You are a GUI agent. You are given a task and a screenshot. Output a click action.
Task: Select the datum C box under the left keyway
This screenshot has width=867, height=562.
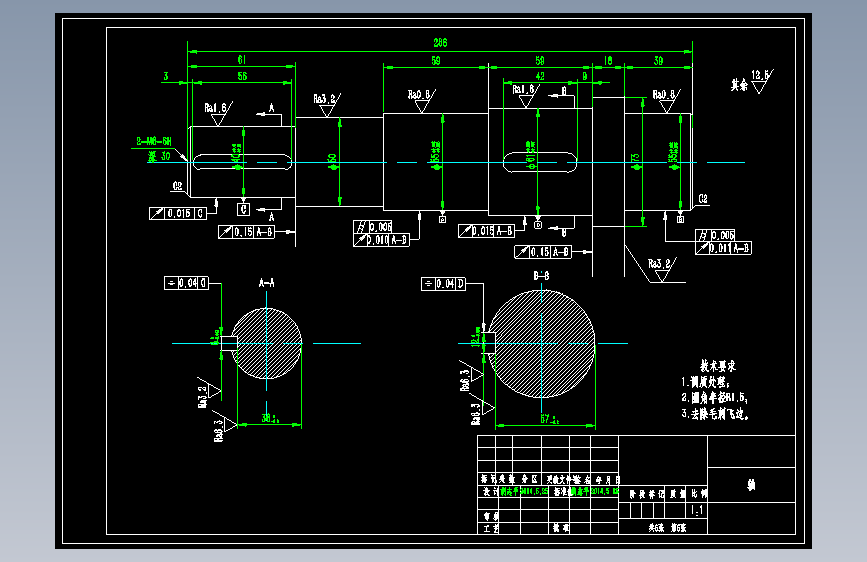click(243, 210)
